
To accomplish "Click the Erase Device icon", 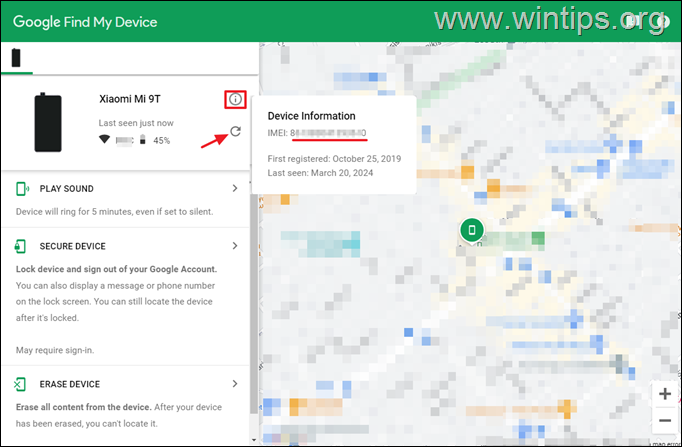I will point(20,384).
